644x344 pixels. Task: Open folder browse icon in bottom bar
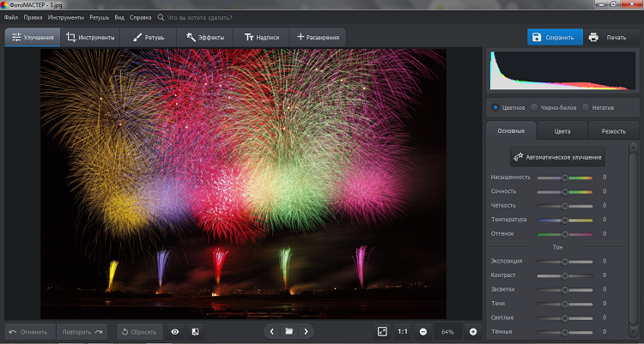(x=289, y=331)
